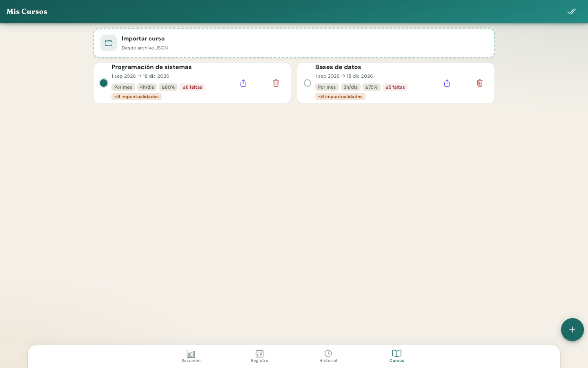Click the ≤5 faltas tag

pyautogui.click(x=395, y=87)
